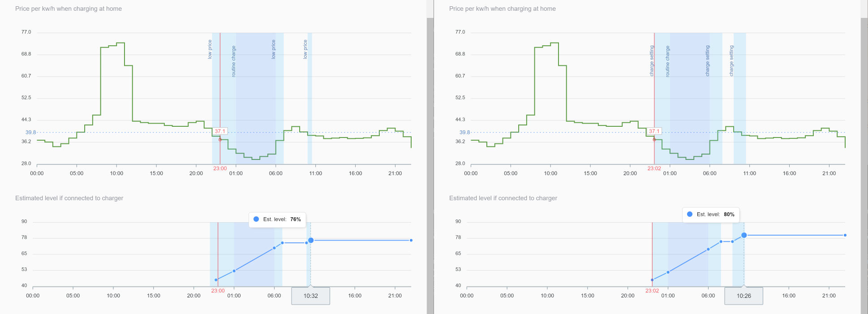Click left 'Estimated level if connected to charger' heading
The width and height of the screenshot is (868, 314).
point(69,198)
